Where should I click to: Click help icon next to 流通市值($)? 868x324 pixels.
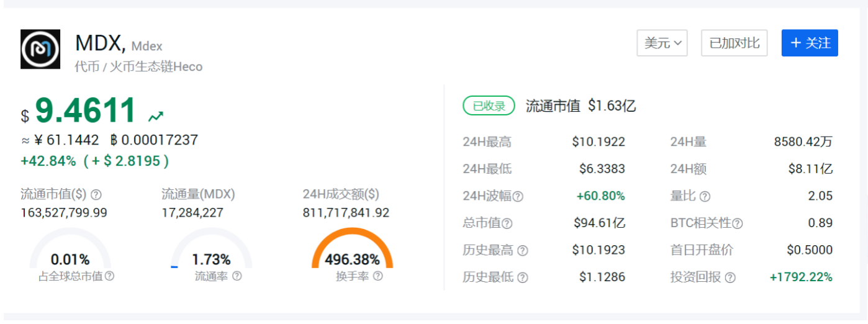(96, 194)
